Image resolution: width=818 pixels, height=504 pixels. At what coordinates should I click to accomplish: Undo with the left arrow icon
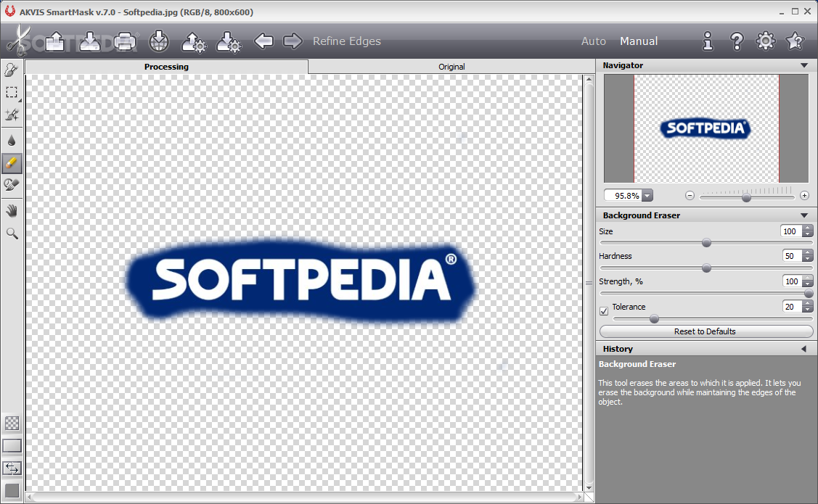pos(263,41)
